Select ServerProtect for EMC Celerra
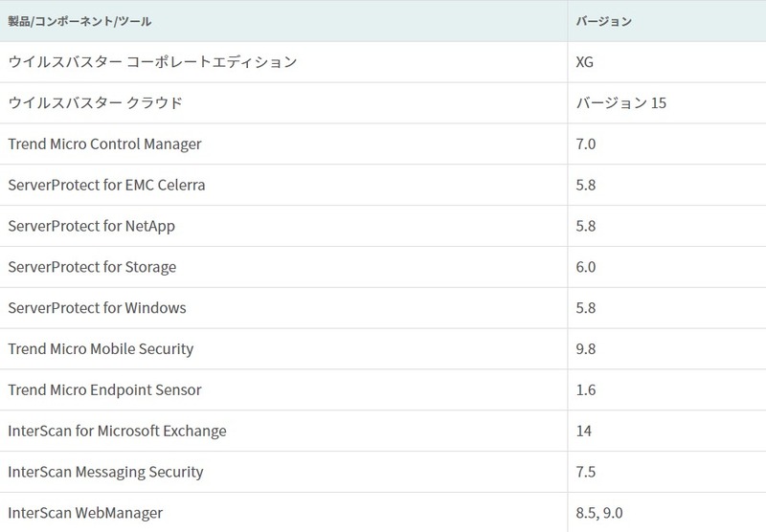This screenshot has width=766, height=532. [x=106, y=186]
